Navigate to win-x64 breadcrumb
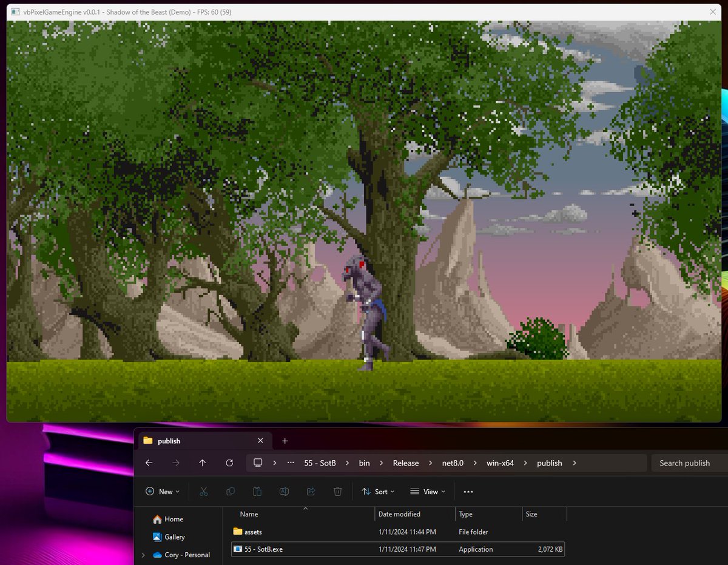Image resolution: width=728 pixels, height=565 pixels. point(500,463)
